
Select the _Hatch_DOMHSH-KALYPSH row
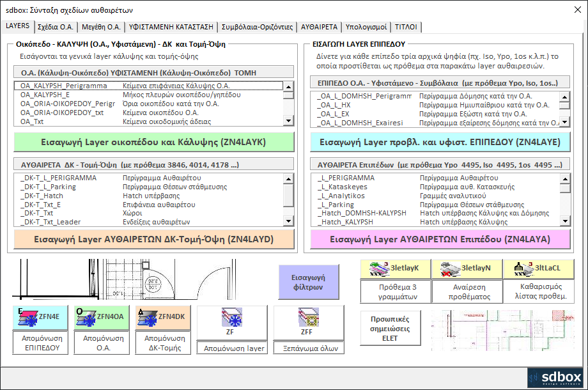[435, 213]
